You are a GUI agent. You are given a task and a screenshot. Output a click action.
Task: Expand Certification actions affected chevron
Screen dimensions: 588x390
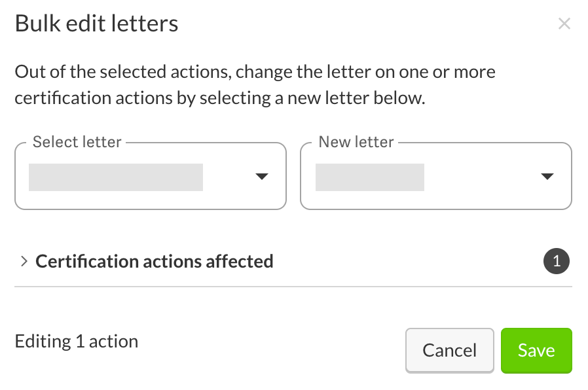(x=24, y=262)
